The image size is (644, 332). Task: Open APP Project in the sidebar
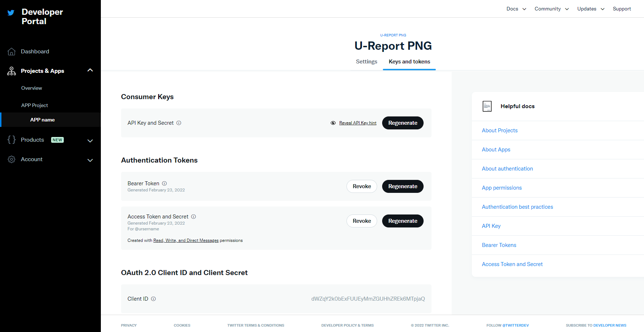[35, 106]
